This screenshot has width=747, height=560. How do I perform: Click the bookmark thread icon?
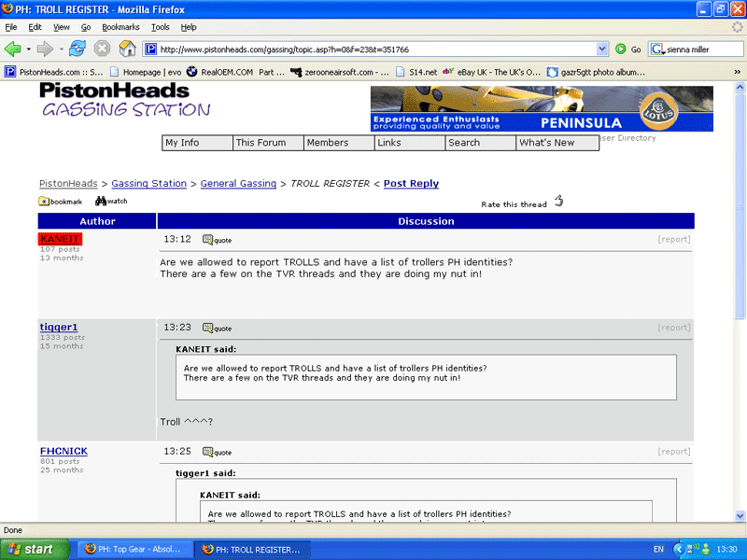point(44,201)
